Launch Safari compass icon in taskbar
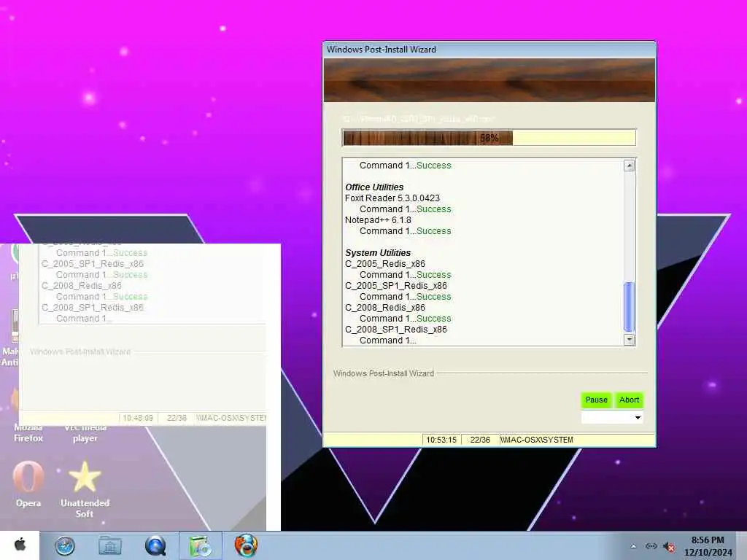This screenshot has height=560, width=747. pos(64,545)
